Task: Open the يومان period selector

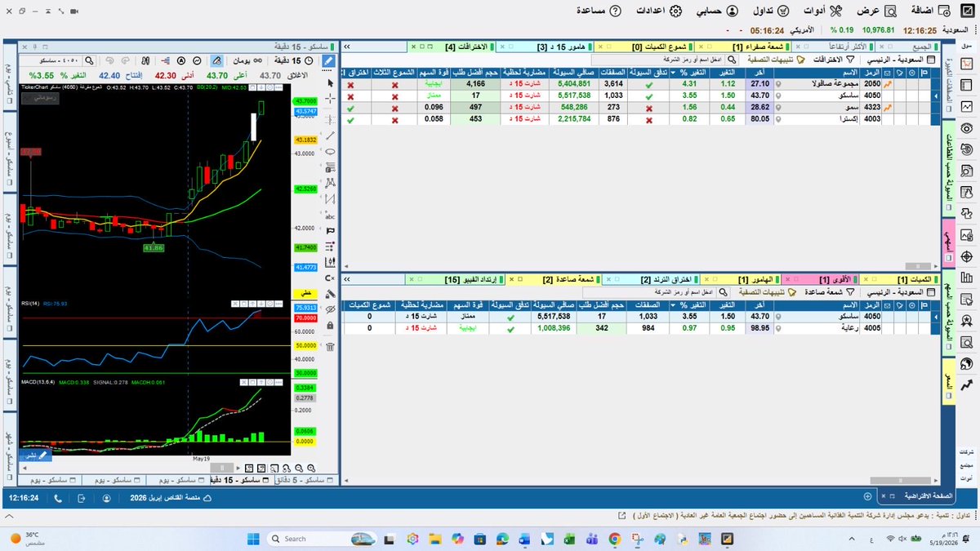Action: click(248, 60)
